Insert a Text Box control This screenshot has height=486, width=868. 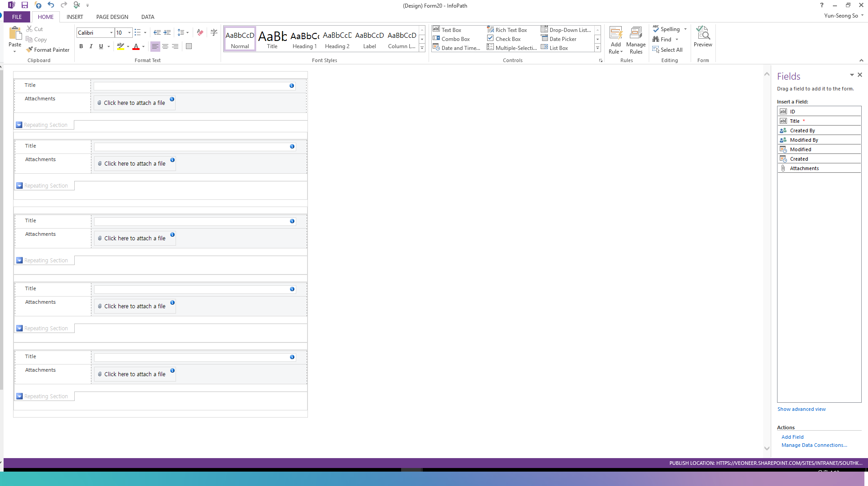click(447, 30)
